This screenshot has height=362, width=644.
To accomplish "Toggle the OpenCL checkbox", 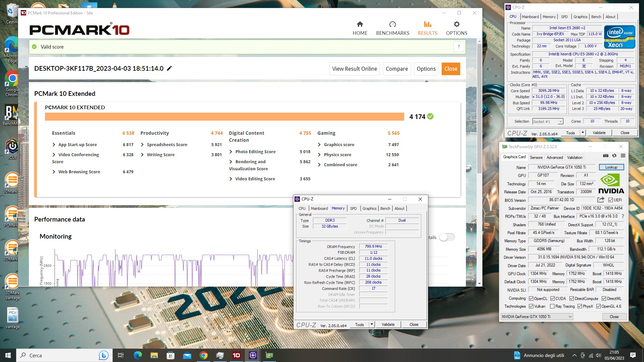I will [531, 299].
